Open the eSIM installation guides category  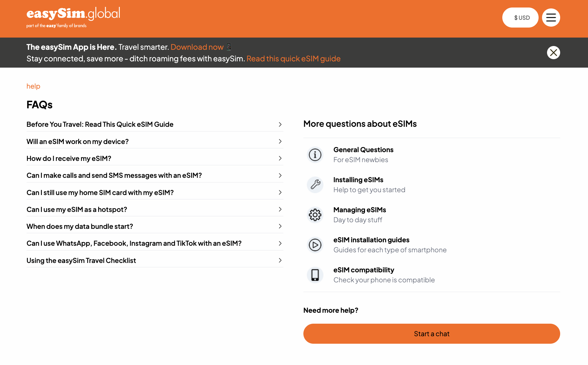371,240
